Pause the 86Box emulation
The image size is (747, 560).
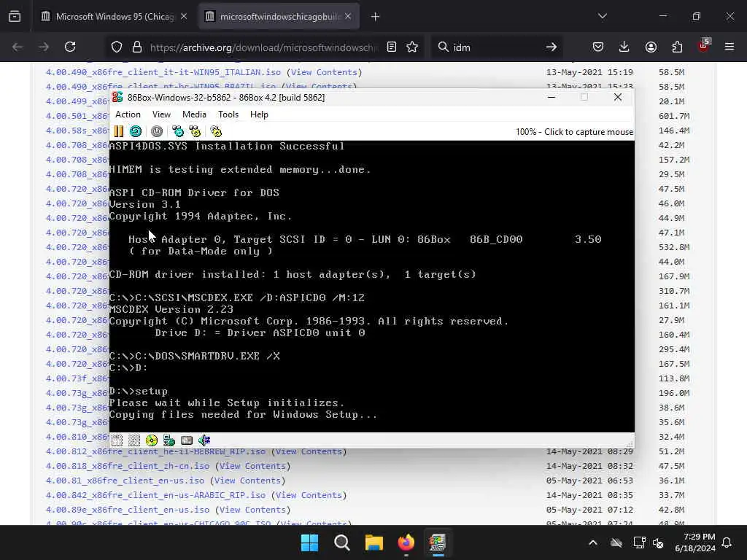(119, 131)
